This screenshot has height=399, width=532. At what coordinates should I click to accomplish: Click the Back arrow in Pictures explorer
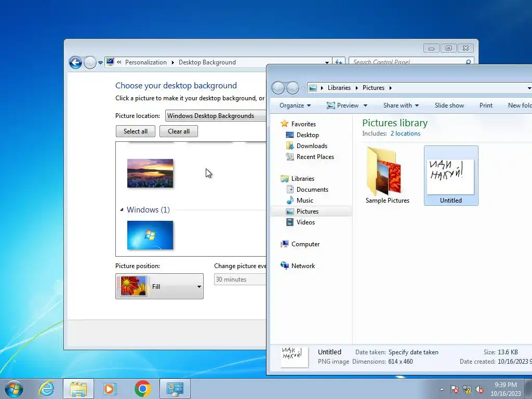[278, 88]
